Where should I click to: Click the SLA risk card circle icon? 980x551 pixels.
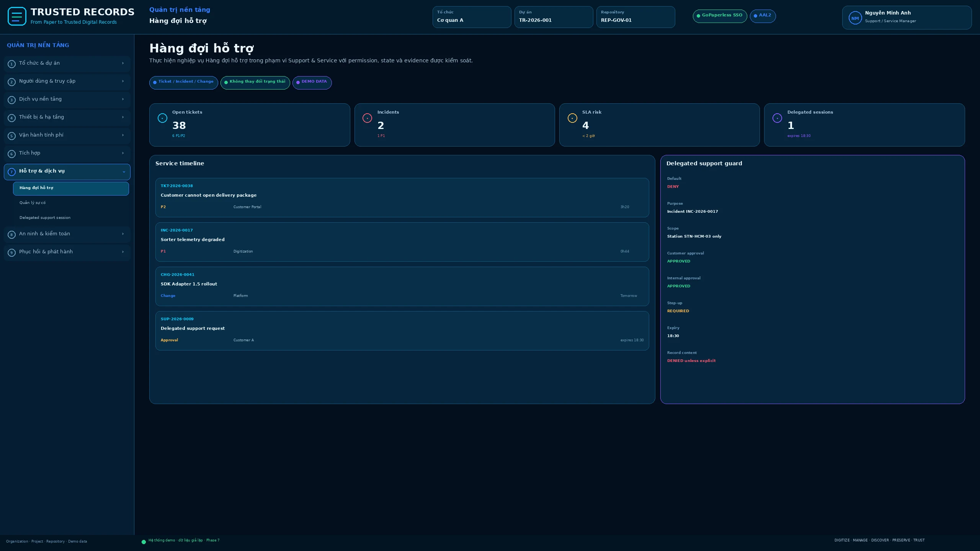(x=572, y=118)
